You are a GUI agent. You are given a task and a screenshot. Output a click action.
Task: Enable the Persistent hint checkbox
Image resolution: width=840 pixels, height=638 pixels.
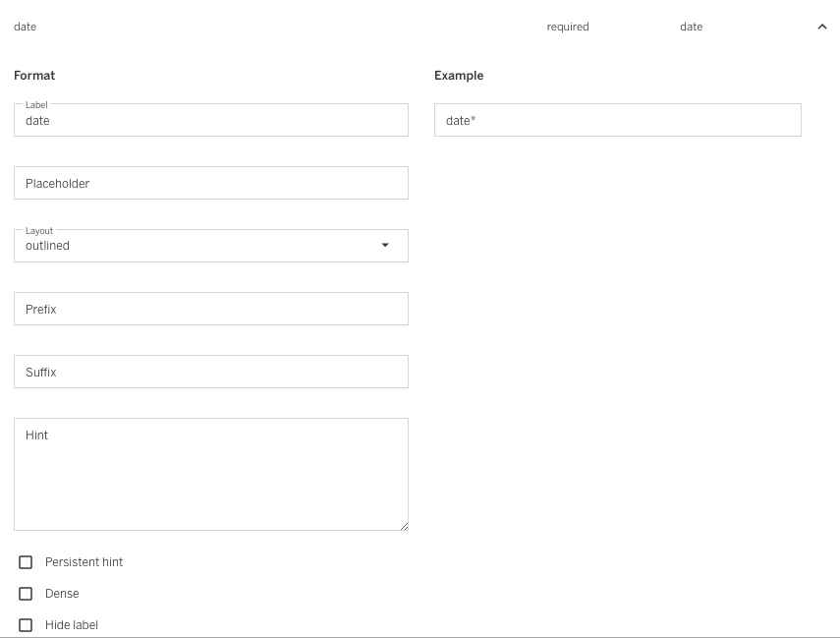point(26,562)
